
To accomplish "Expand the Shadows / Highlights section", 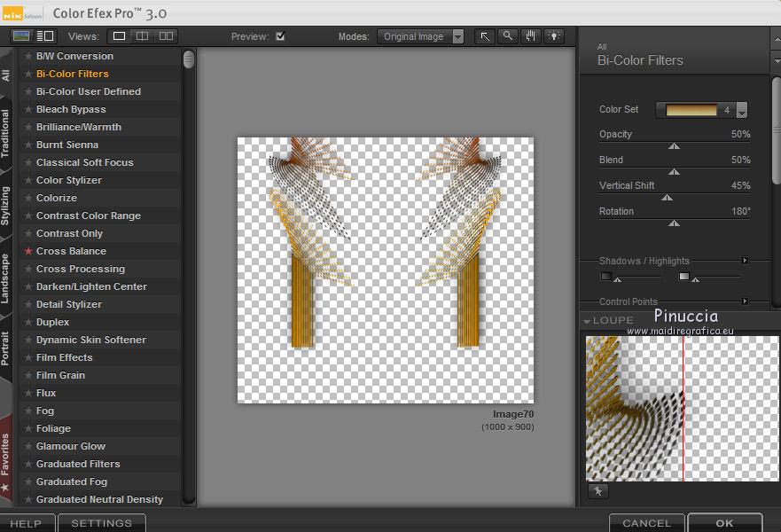I will (x=745, y=261).
